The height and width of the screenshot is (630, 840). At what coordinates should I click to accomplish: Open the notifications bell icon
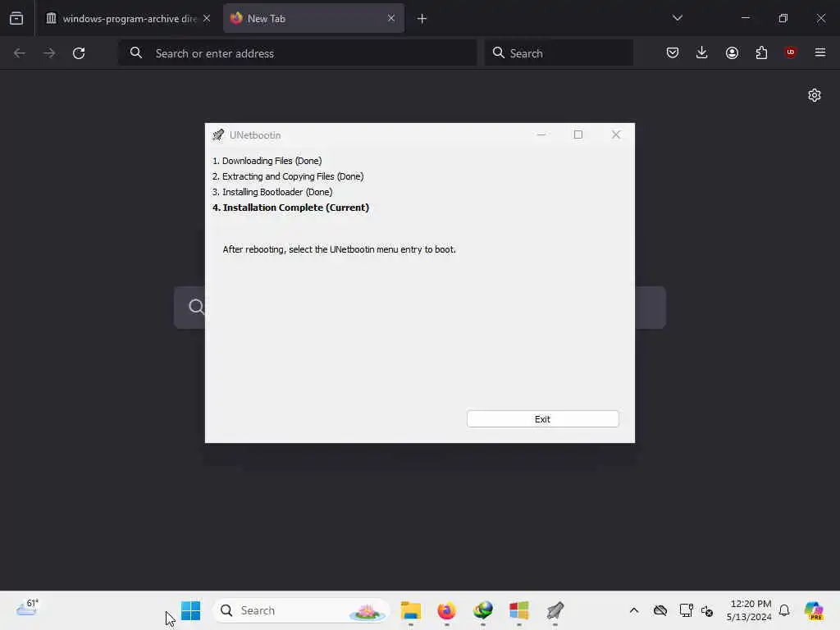click(784, 610)
